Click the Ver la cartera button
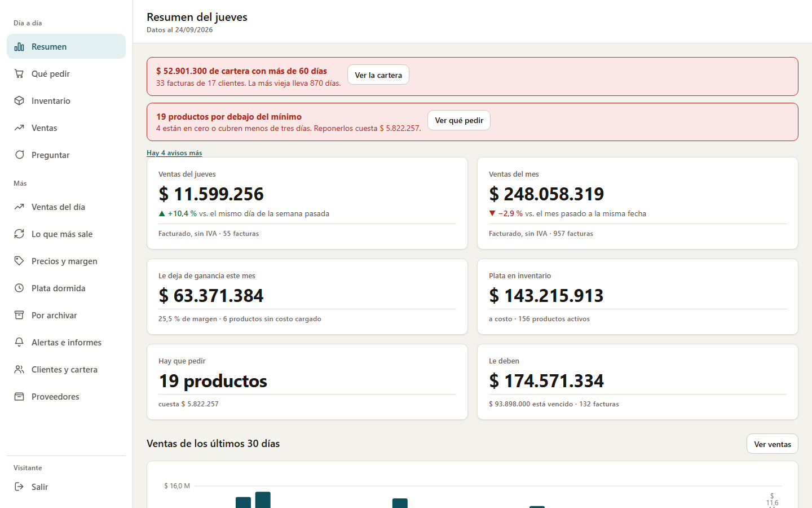 point(378,75)
